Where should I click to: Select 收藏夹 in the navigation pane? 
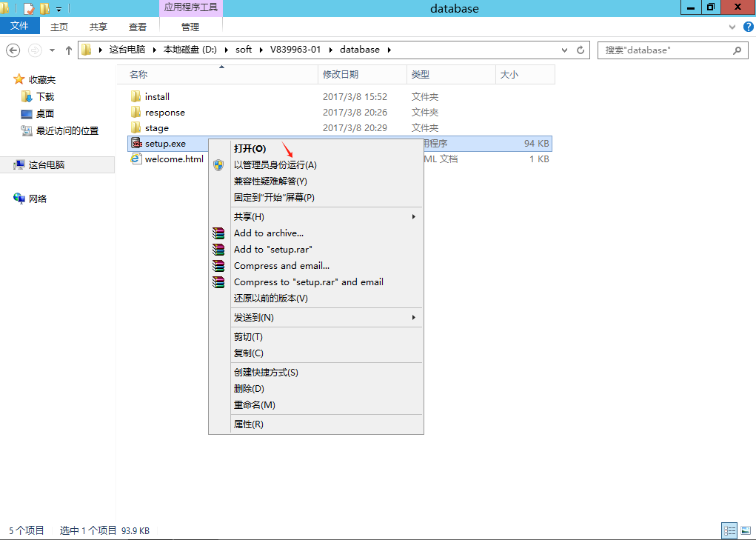(41, 79)
